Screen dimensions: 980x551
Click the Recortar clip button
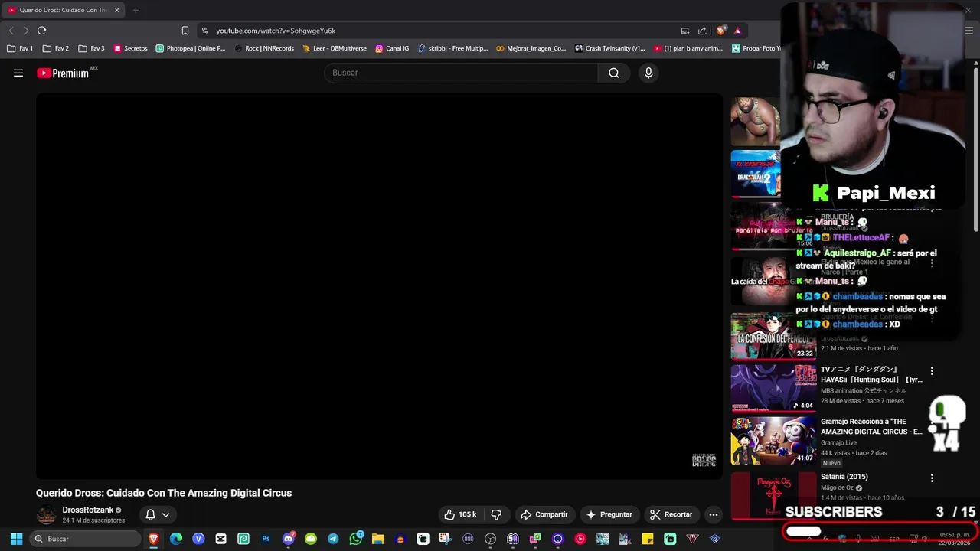pyautogui.click(x=671, y=514)
